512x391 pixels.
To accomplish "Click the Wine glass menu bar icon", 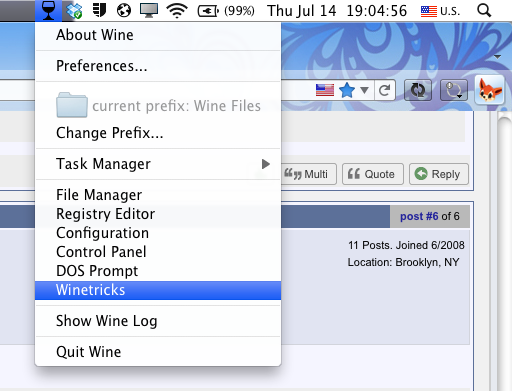I will pyautogui.click(x=48, y=11).
